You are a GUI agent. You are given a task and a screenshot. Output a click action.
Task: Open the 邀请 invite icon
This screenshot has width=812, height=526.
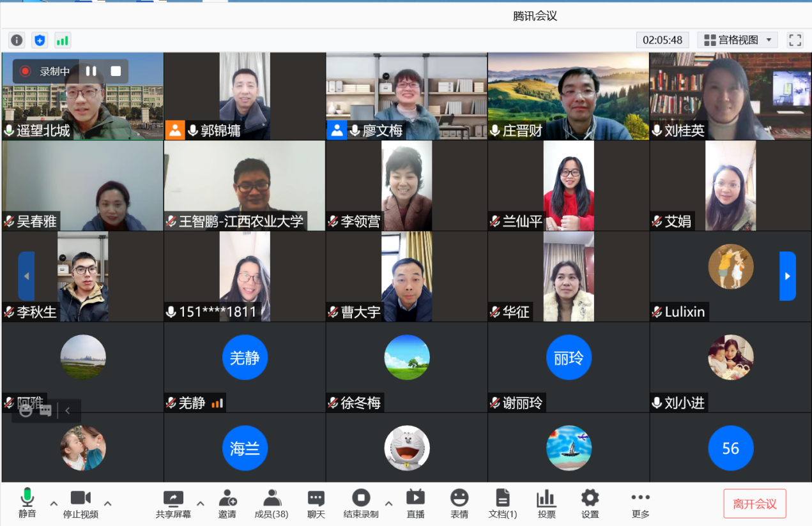[x=227, y=504]
